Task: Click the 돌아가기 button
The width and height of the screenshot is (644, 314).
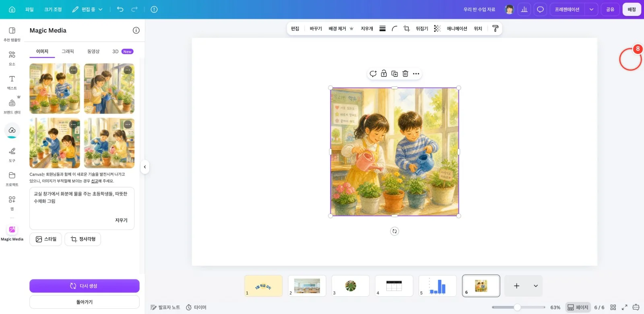Action: (x=85, y=302)
